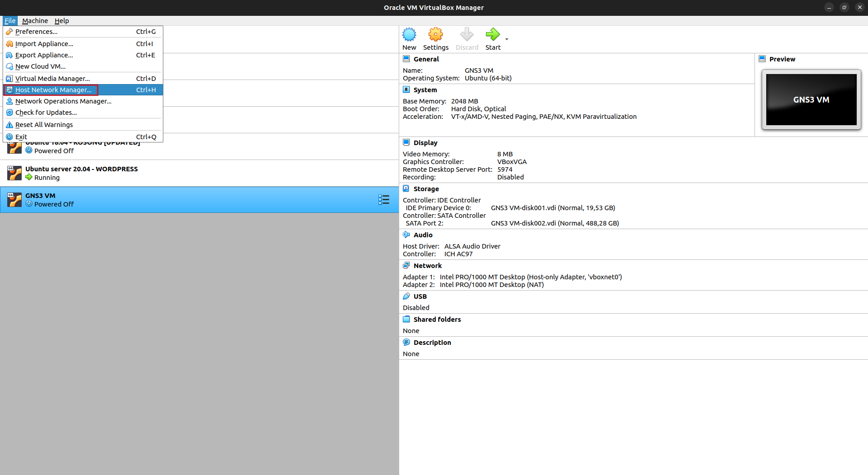Select the Ubuntu server 20.04 WORDPRESS VM
Screen dimensions: 868x475
[x=81, y=173]
